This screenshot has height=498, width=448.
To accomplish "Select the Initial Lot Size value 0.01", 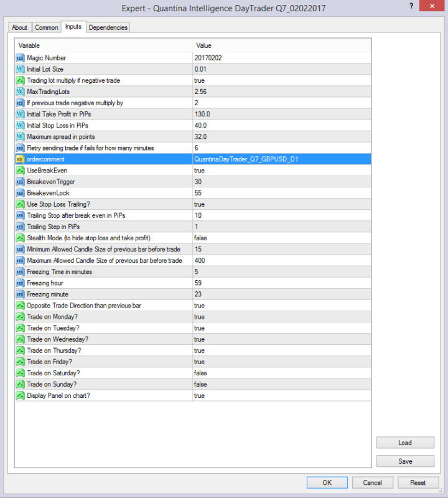I will tap(200, 69).
